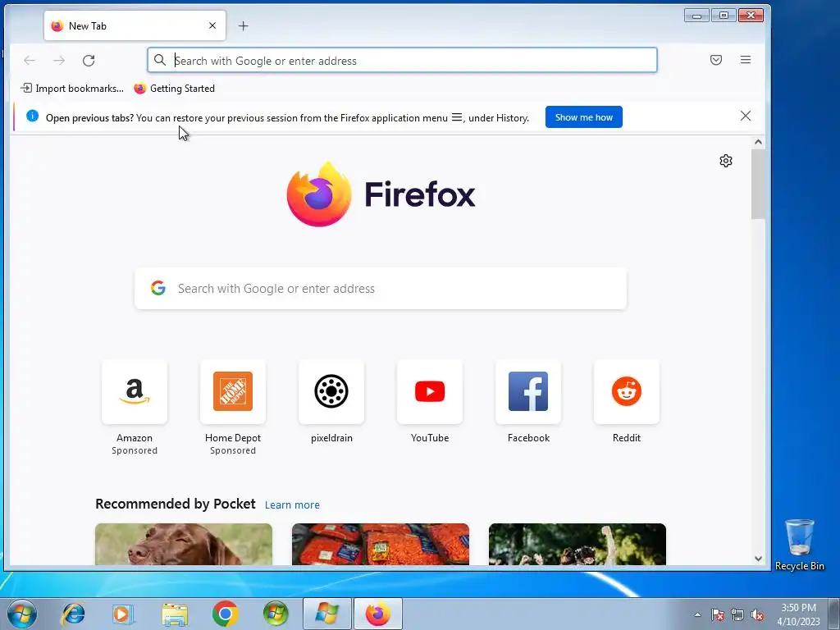Click the Google G icon in search box

click(x=158, y=288)
